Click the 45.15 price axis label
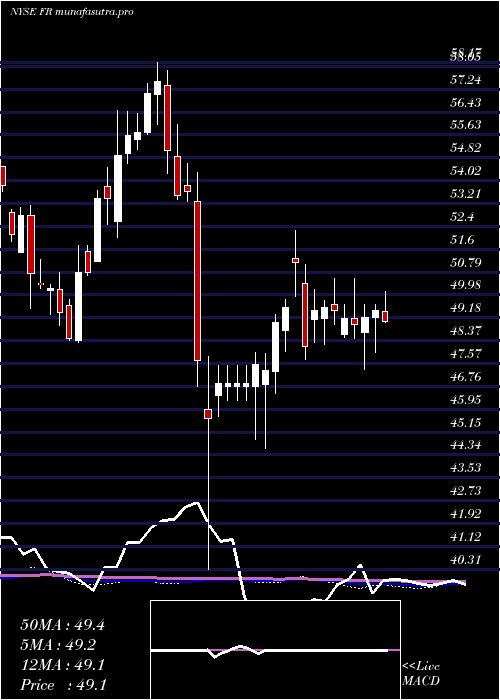The width and height of the screenshot is (500, 700). point(467,422)
